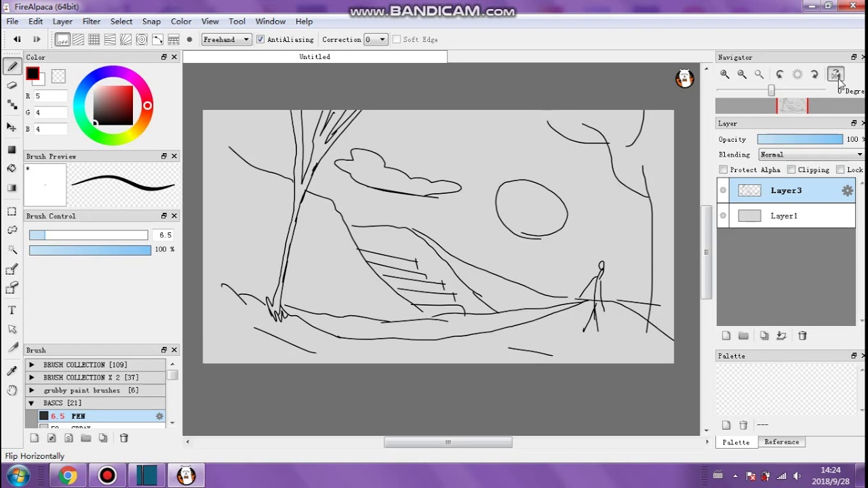
Task: Enable parallel snap
Action: click(78, 39)
